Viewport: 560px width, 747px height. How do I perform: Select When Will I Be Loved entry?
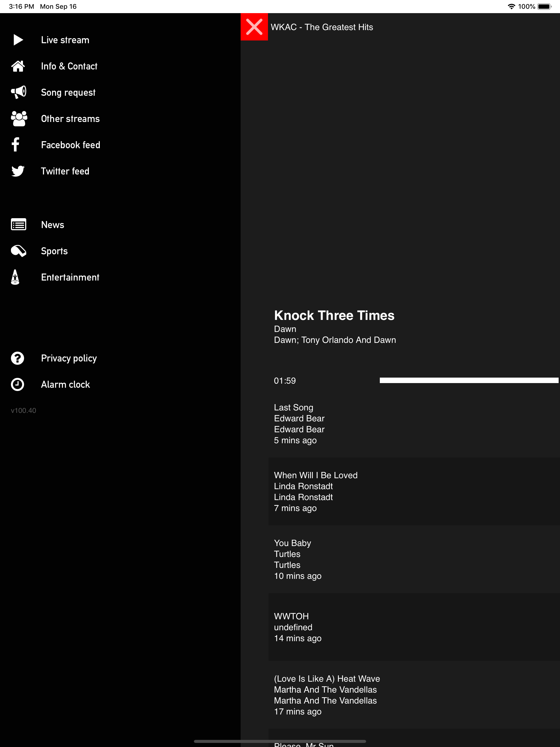414,491
